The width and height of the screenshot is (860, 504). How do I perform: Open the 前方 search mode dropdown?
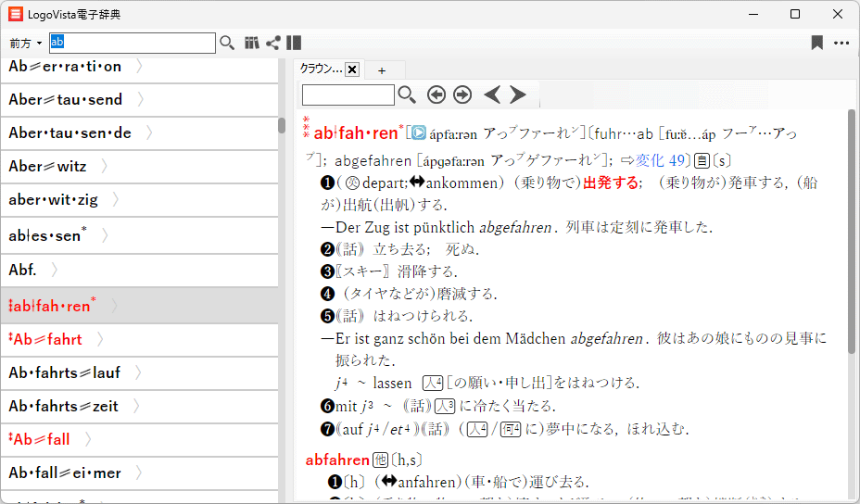pos(26,44)
